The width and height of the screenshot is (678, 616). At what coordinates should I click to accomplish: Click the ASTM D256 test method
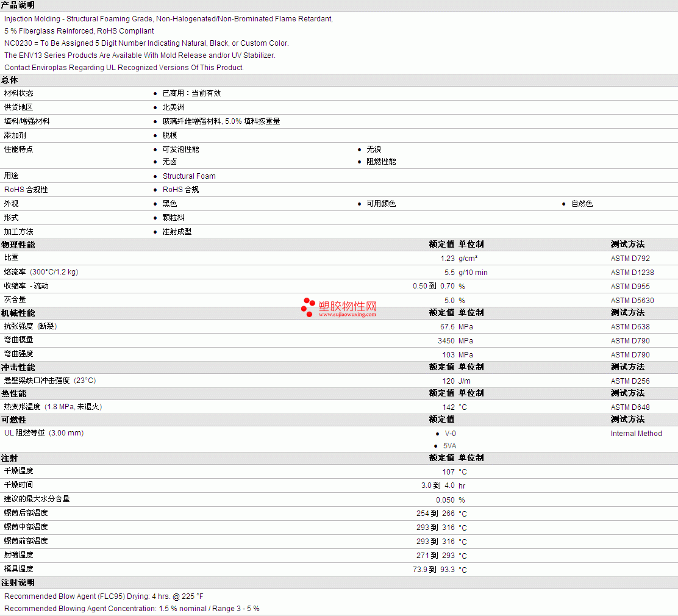(x=630, y=381)
